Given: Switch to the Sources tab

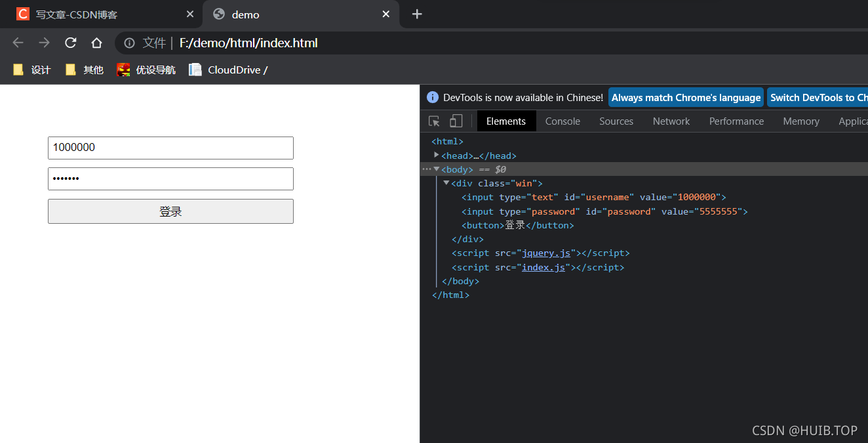Looking at the screenshot, I should click(x=616, y=121).
